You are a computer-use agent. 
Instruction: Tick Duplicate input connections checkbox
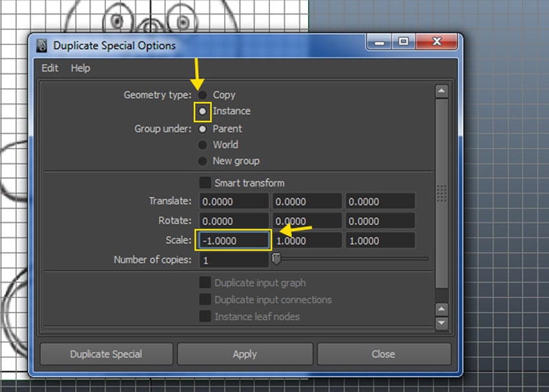pyautogui.click(x=205, y=299)
